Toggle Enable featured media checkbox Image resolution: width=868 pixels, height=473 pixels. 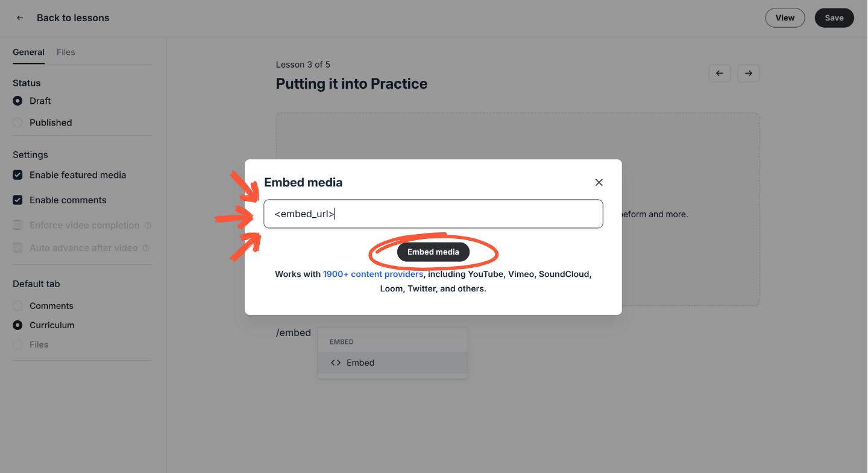(17, 175)
